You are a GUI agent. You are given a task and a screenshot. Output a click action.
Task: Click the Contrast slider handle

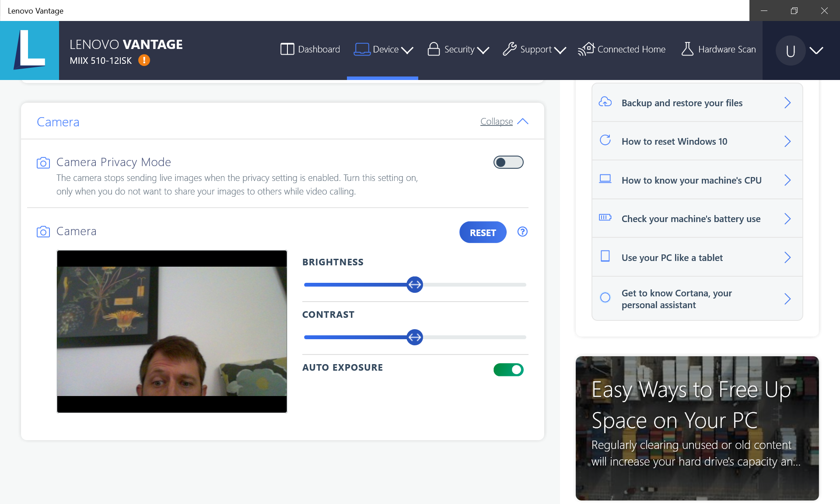pyautogui.click(x=415, y=337)
